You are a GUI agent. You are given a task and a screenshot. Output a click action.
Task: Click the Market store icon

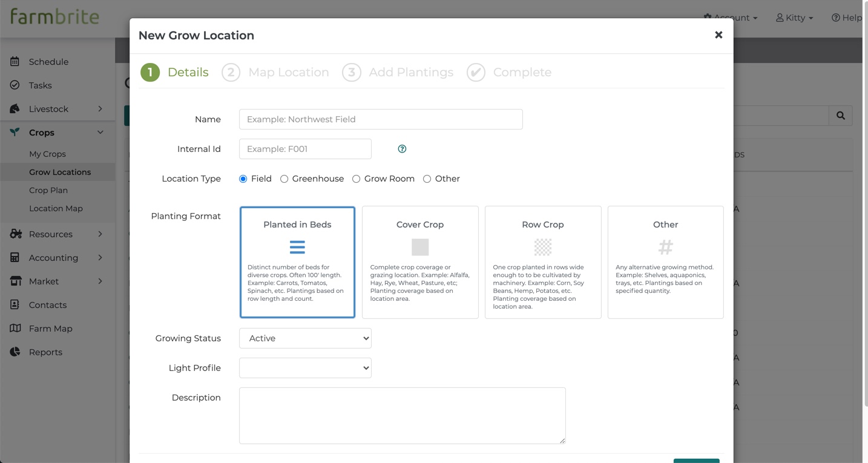click(x=16, y=281)
